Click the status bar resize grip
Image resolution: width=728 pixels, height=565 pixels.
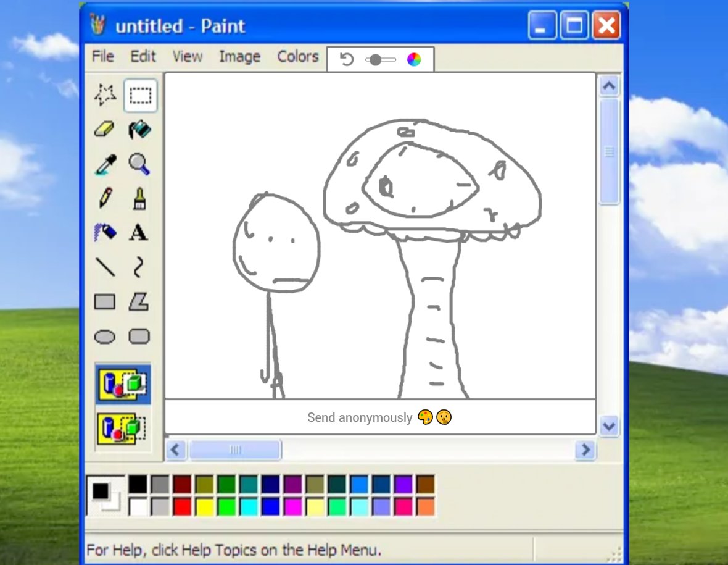(615, 554)
